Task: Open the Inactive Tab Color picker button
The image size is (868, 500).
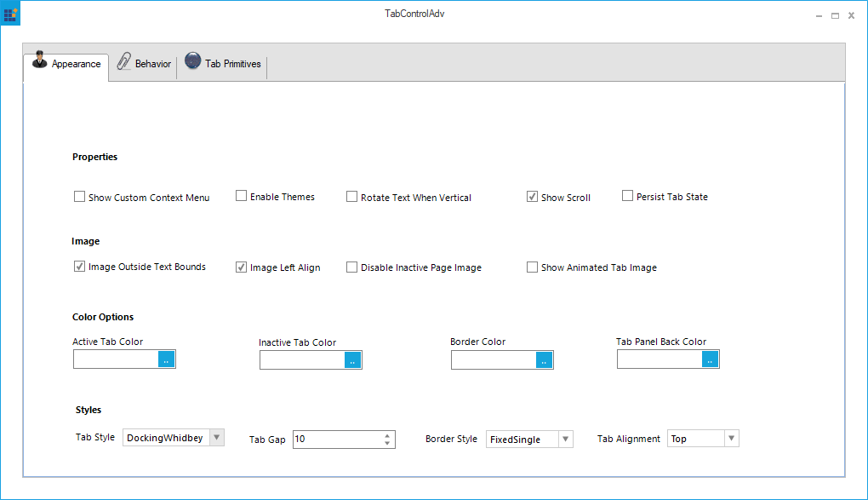Action: pyautogui.click(x=353, y=359)
